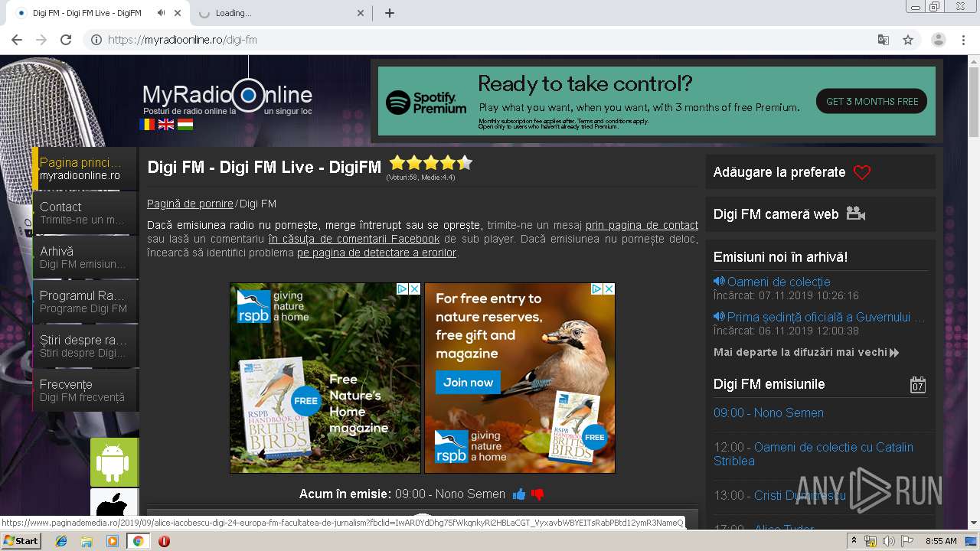Open the Digi FM webcam icon
This screenshot has height=551, width=980.
click(856, 214)
